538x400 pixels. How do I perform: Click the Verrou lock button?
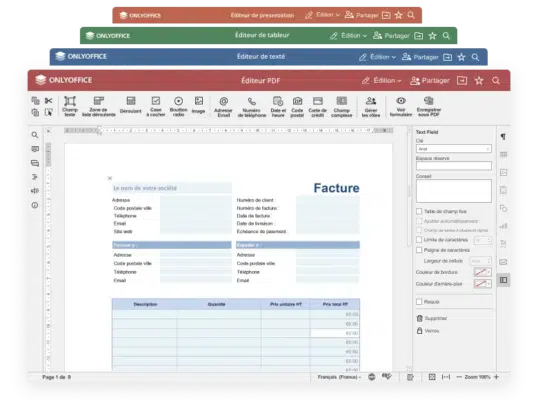click(428, 331)
